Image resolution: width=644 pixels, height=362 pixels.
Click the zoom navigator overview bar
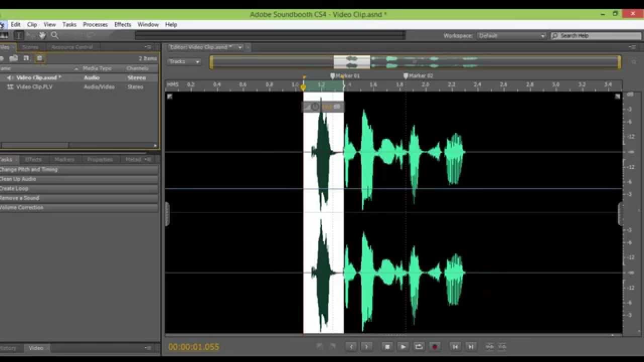click(416, 62)
